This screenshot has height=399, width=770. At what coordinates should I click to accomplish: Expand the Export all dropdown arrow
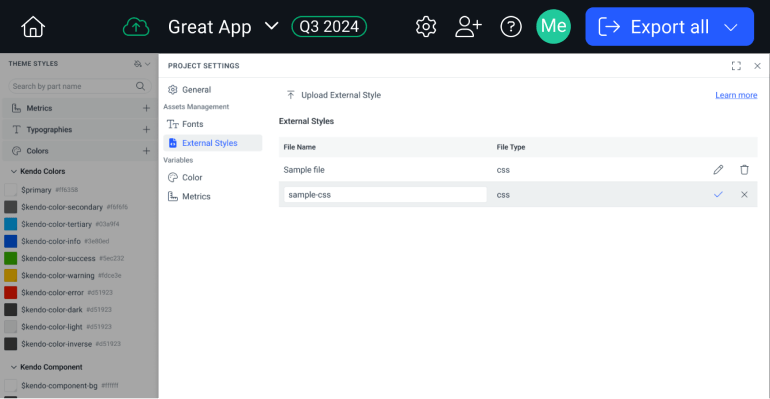coord(731,27)
